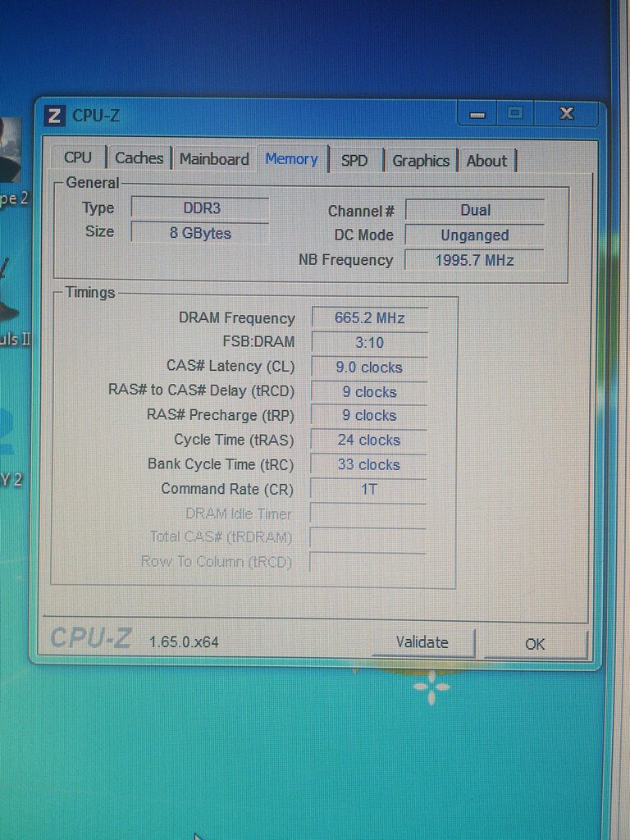Click the Command Rate (CR) label
Viewport: 630px width, 840px height.
click(x=227, y=489)
